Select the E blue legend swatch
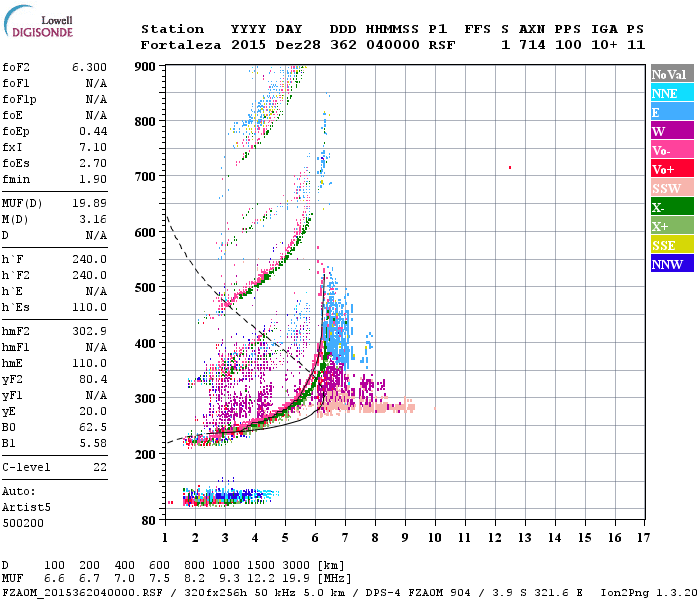 pyautogui.click(x=672, y=112)
